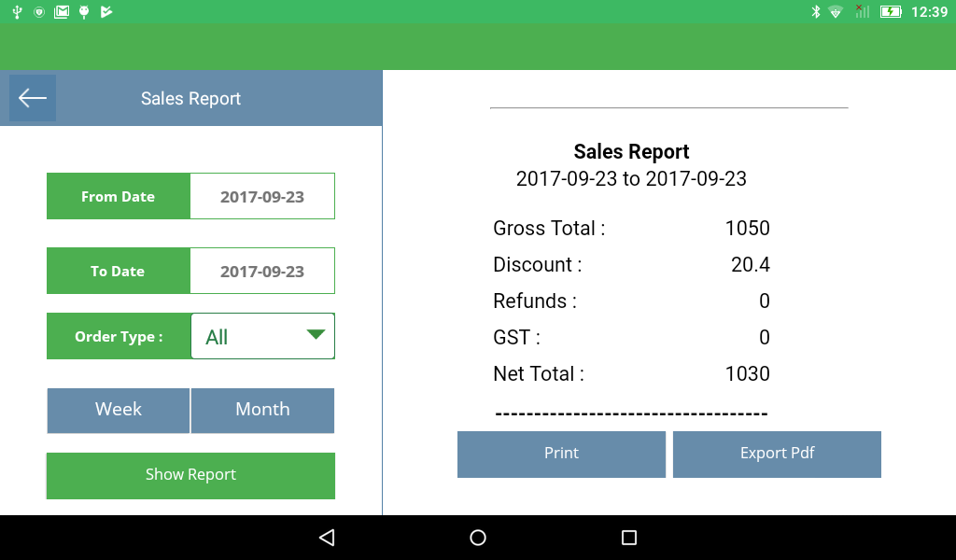This screenshot has width=956, height=560.
Task: Tap the battery charging icon
Action: 891,12
